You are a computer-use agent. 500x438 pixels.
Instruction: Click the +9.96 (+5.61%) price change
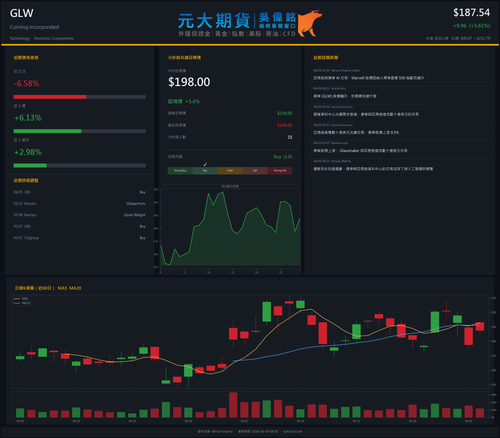471,26
